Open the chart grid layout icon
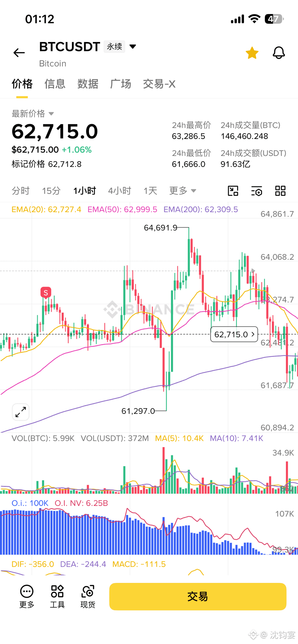298x644 pixels. tap(280, 191)
